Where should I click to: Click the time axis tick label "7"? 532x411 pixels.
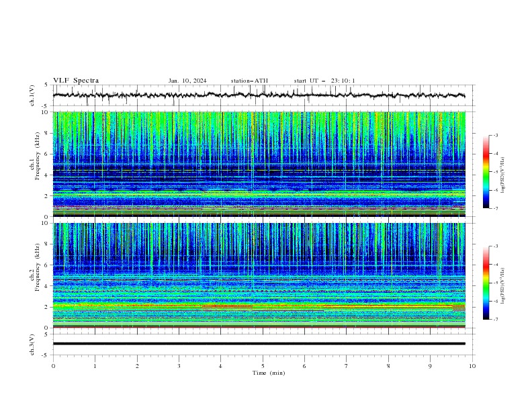347,366
